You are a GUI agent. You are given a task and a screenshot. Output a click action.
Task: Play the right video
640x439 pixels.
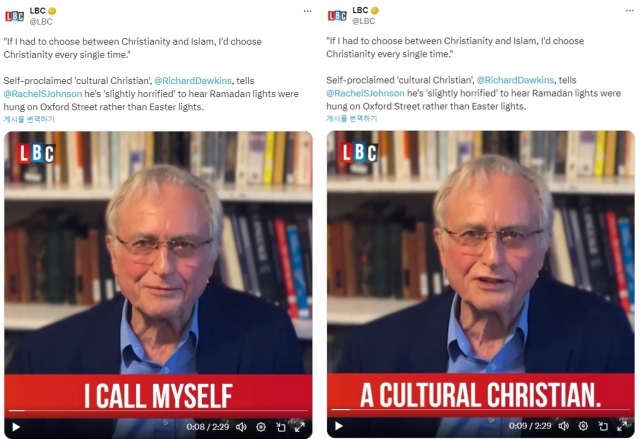coord(338,426)
